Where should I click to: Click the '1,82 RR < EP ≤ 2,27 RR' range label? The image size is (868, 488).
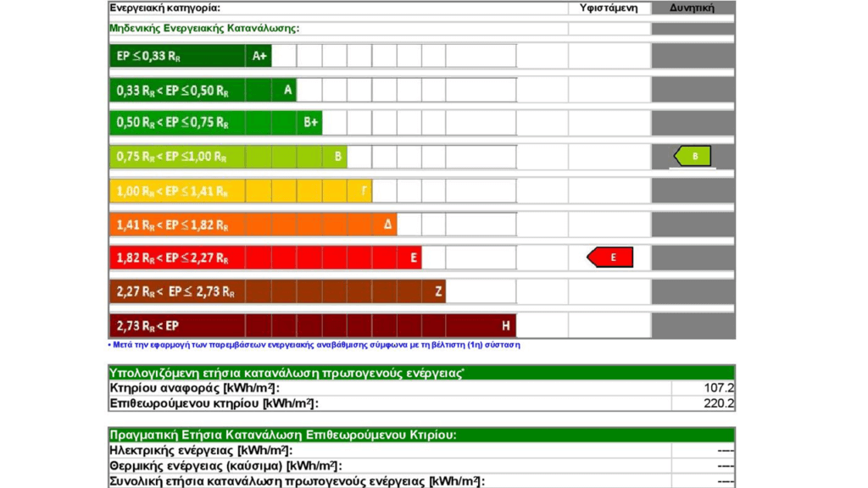pos(173,258)
